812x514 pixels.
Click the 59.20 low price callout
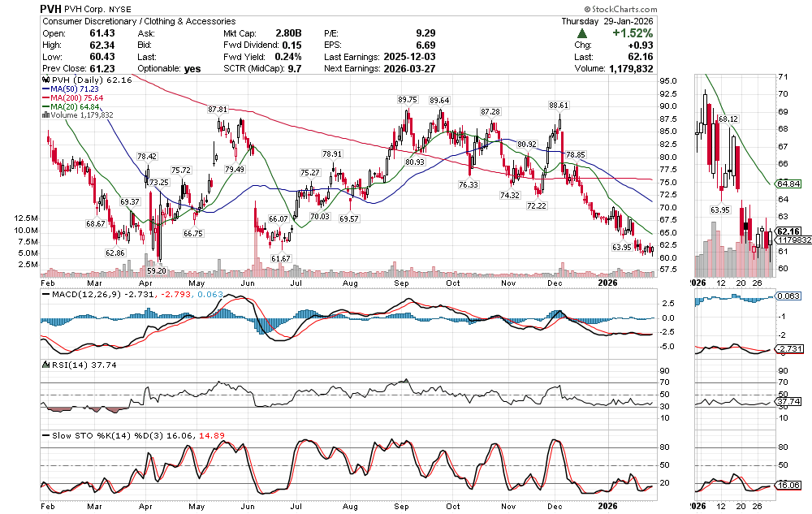coord(157,270)
